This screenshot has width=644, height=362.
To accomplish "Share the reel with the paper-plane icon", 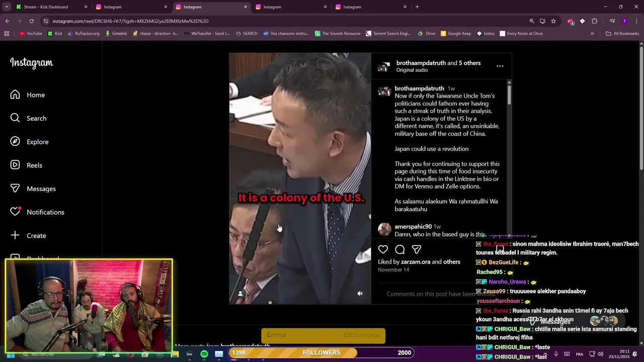I will point(416,249).
